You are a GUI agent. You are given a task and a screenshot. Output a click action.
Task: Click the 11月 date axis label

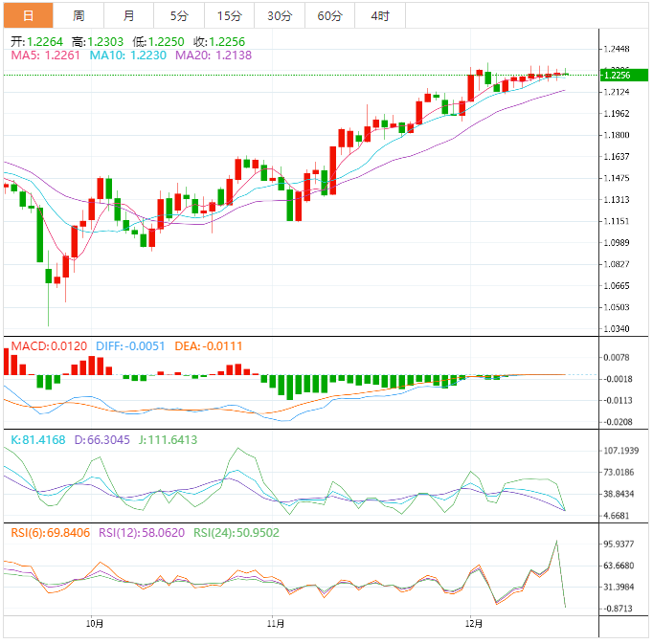(x=276, y=623)
